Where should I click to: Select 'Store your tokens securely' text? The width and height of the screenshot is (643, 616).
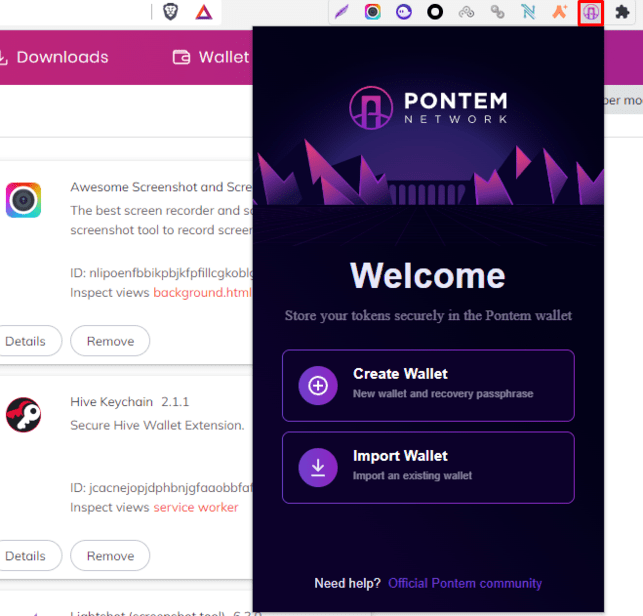(x=428, y=315)
